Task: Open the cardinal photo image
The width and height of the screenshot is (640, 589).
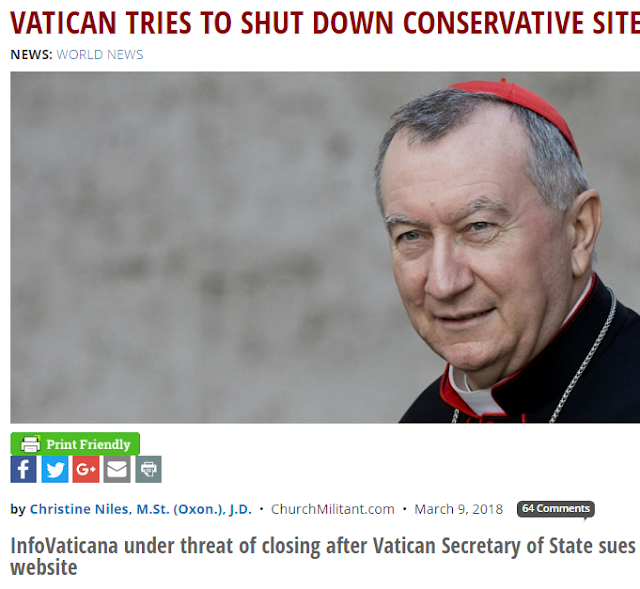Action: pos(325,247)
